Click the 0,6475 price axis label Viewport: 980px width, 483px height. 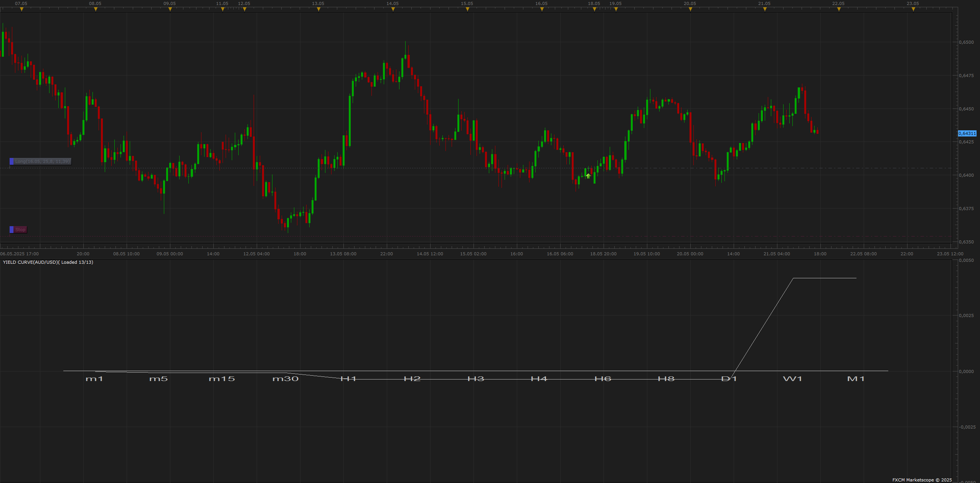tap(966, 76)
